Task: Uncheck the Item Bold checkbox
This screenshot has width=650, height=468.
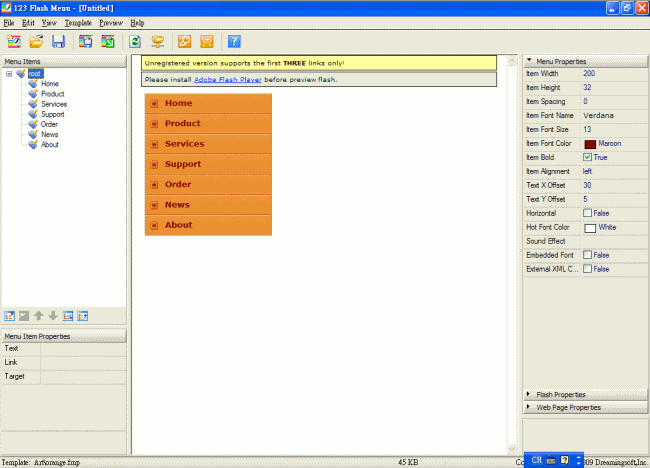Action: coord(588,157)
